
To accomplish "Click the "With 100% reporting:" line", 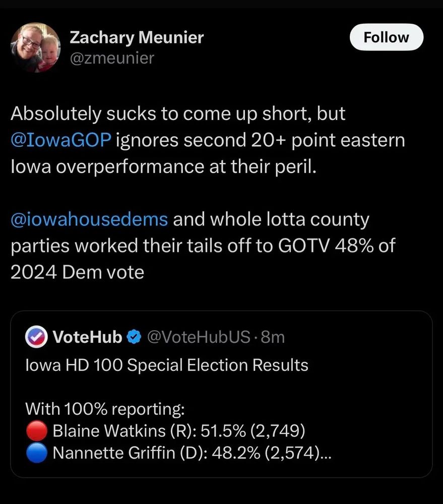I will tap(104, 408).
